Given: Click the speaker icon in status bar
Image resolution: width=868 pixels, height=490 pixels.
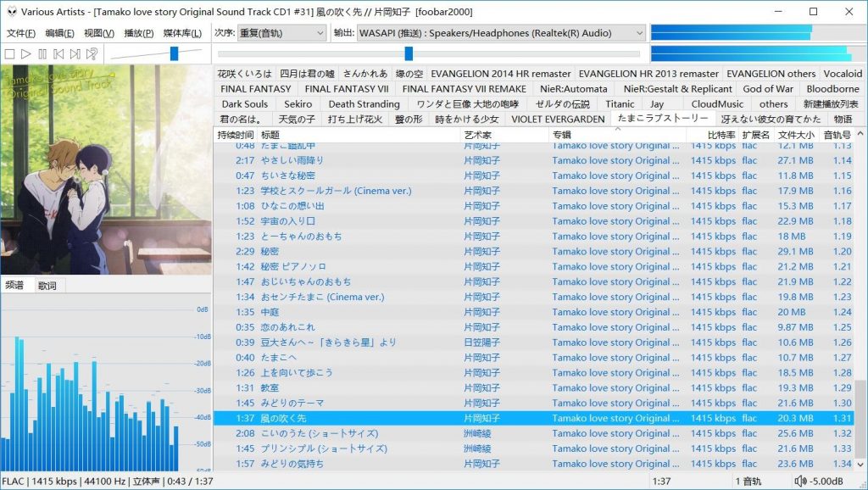Looking at the screenshot, I should [x=800, y=482].
